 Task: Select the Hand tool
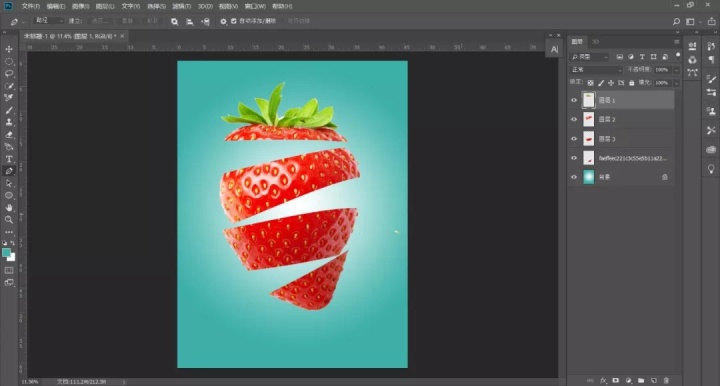tap(9, 207)
